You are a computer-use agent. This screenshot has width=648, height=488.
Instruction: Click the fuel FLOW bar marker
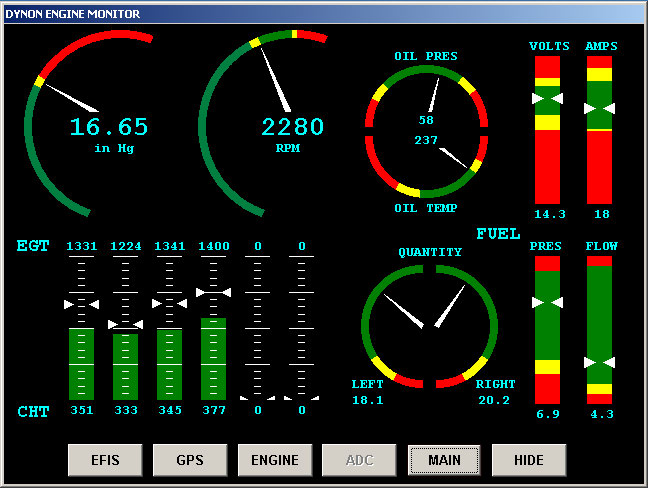(599, 362)
